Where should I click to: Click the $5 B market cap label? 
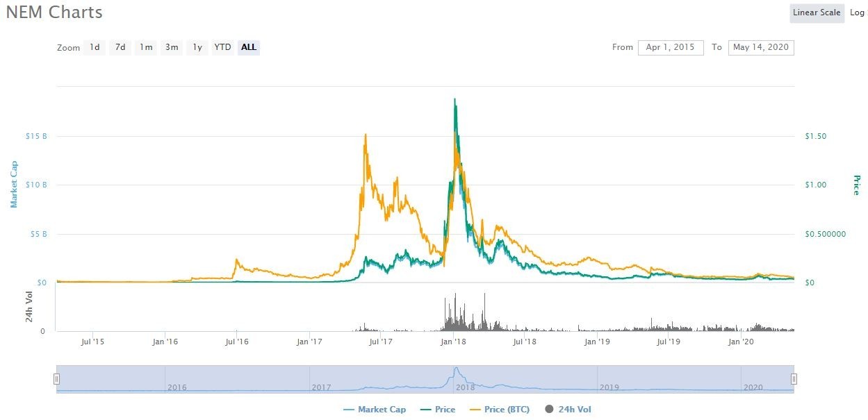38,234
